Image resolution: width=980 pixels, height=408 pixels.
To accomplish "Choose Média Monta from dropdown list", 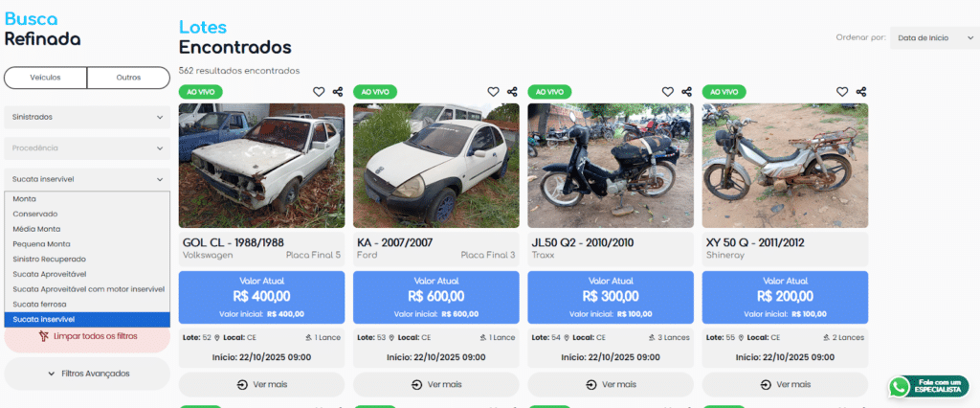I will click(36, 229).
